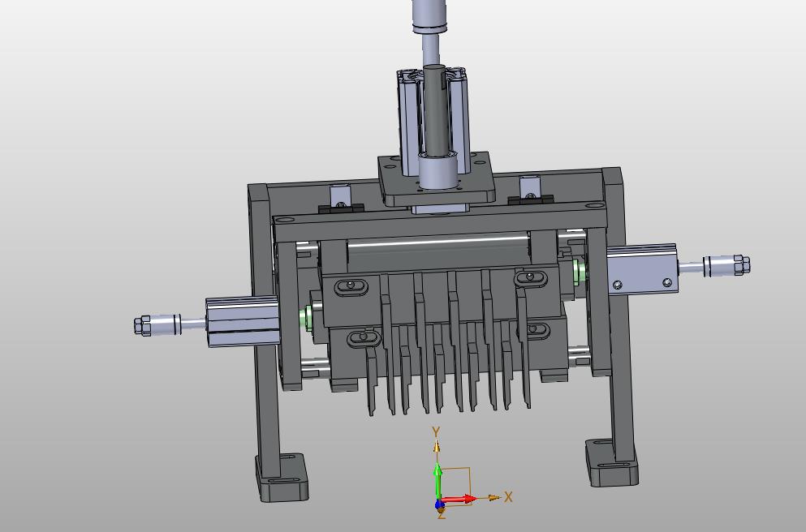Select the right foot base plate

(x=612, y=462)
